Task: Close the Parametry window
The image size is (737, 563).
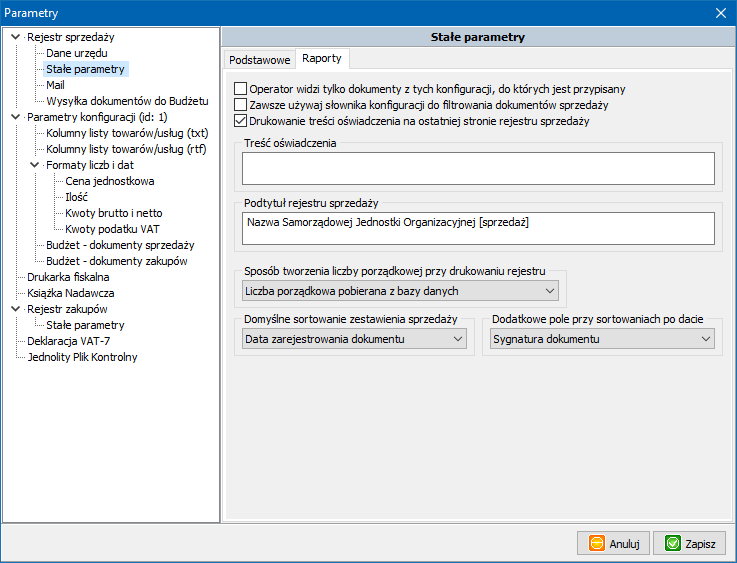Action: 721,12
